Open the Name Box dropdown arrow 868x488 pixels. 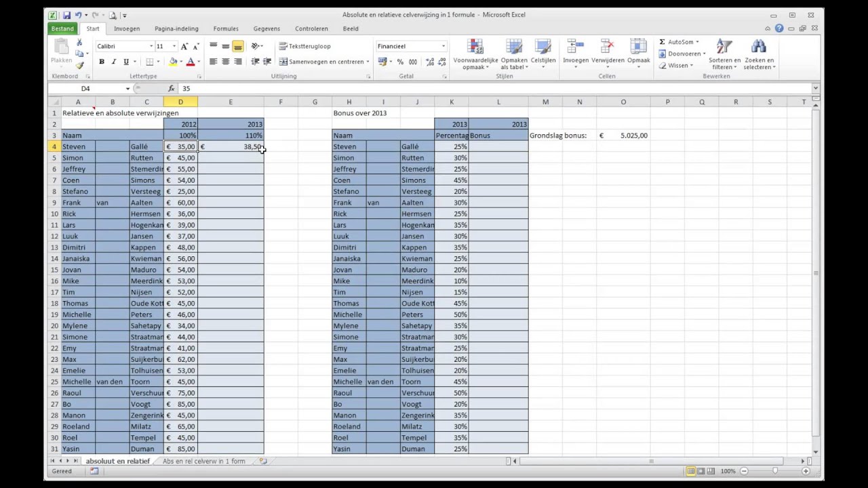[x=127, y=89]
